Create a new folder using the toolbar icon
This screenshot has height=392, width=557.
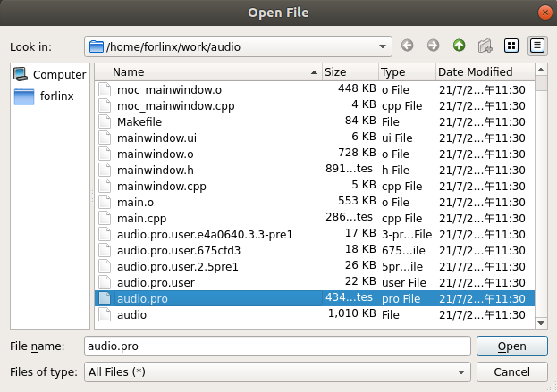pyautogui.click(x=485, y=46)
